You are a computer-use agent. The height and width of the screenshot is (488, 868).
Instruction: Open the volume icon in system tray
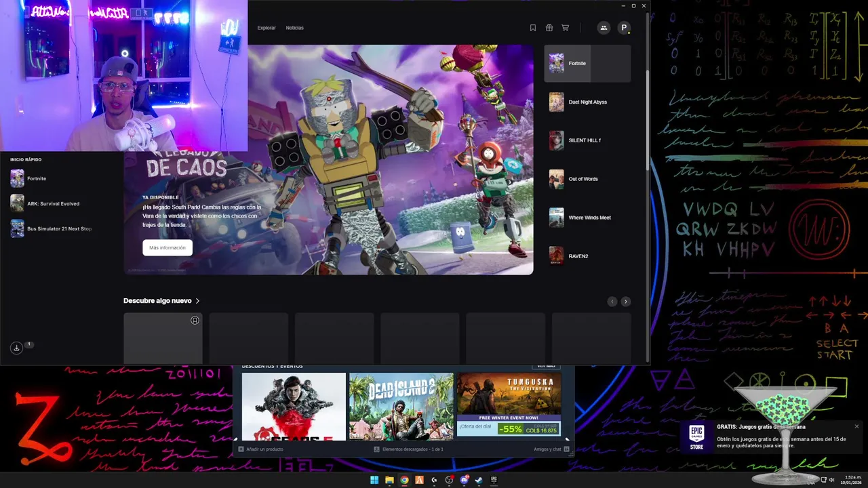[x=832, y=480]
